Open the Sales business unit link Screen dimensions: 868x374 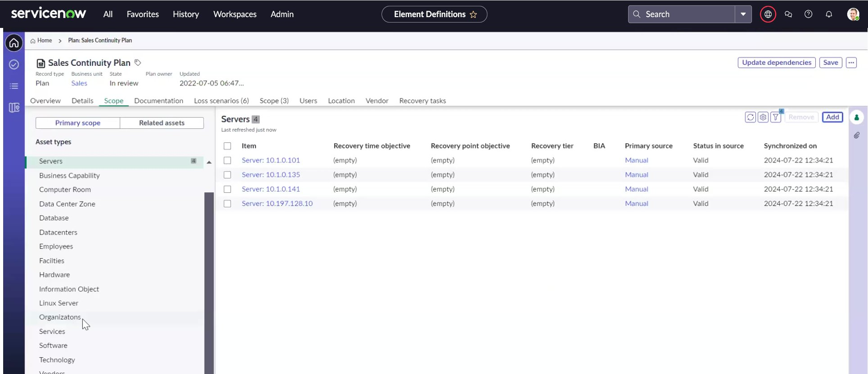tap(79, 83)
